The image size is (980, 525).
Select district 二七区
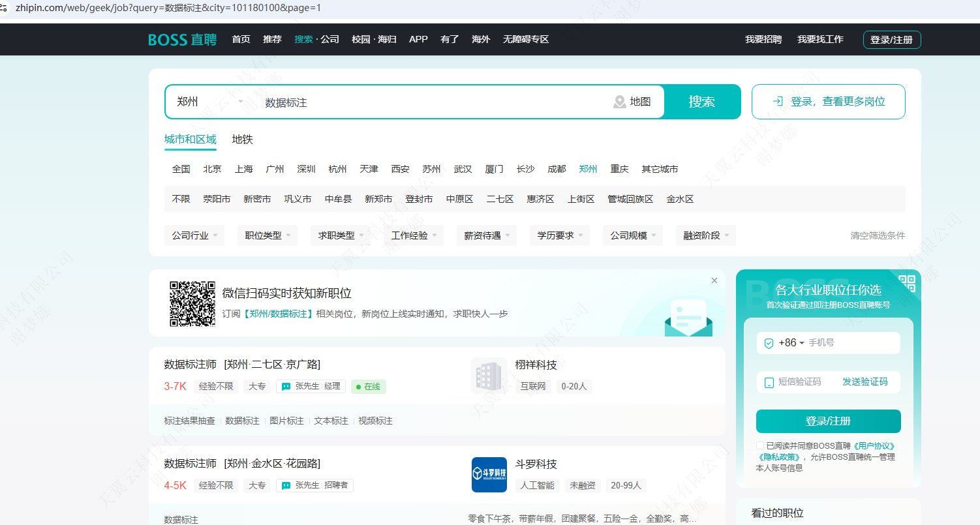500,199
